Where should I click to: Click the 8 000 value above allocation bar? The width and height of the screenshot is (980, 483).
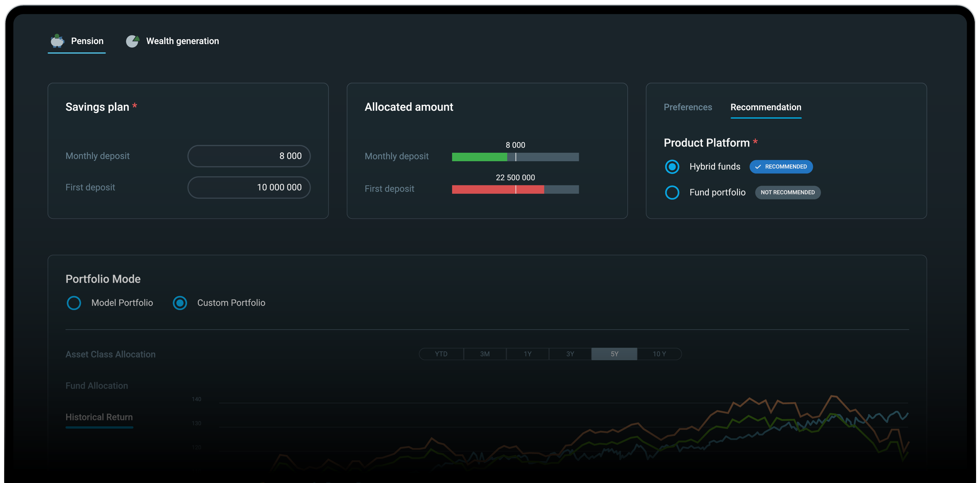[x=515, y=145]
